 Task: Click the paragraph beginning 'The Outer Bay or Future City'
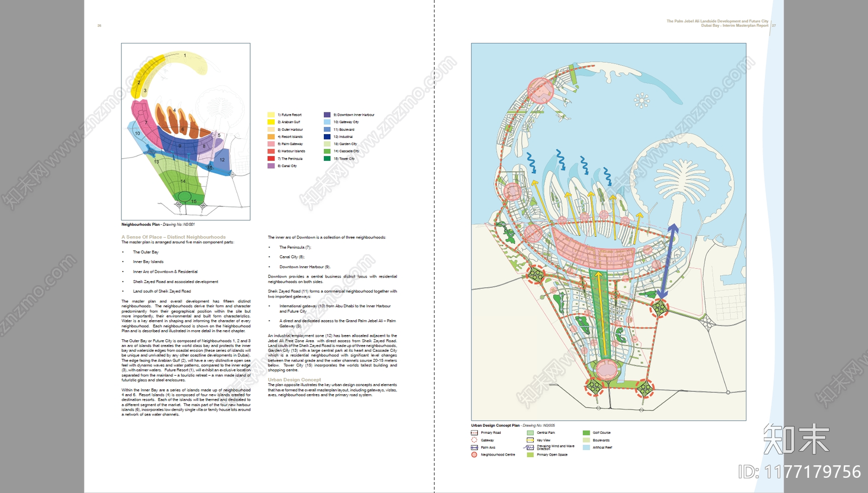186,361
